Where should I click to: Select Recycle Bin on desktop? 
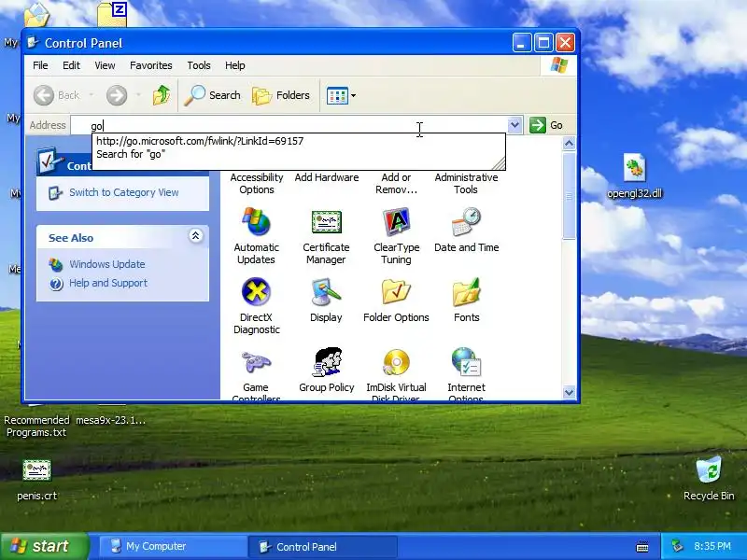(709, 478)
